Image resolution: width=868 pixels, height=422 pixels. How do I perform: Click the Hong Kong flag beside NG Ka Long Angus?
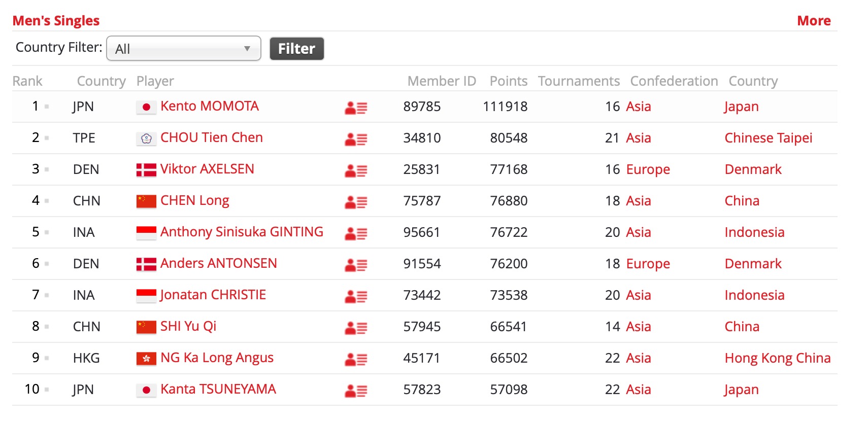pos(146,359)
